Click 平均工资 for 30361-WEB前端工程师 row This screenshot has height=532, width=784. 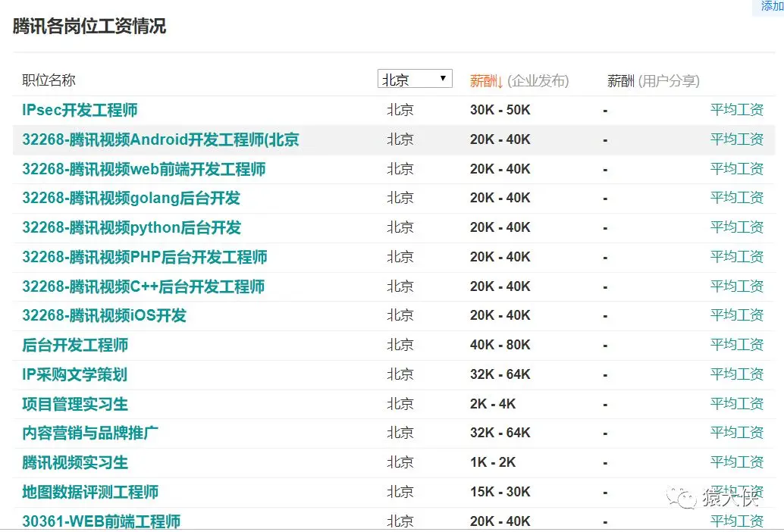[x=736, y=521]
